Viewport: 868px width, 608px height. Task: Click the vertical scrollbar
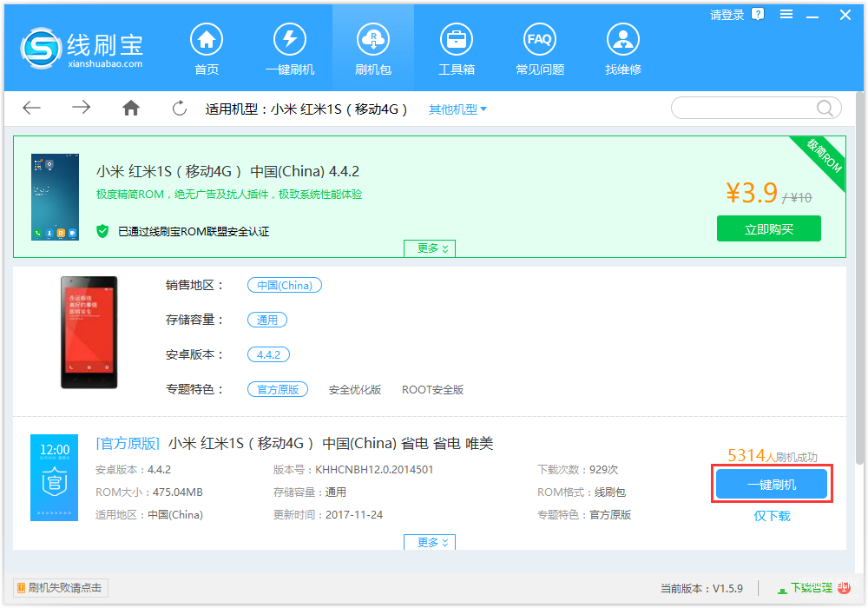(x=859, y=277)
